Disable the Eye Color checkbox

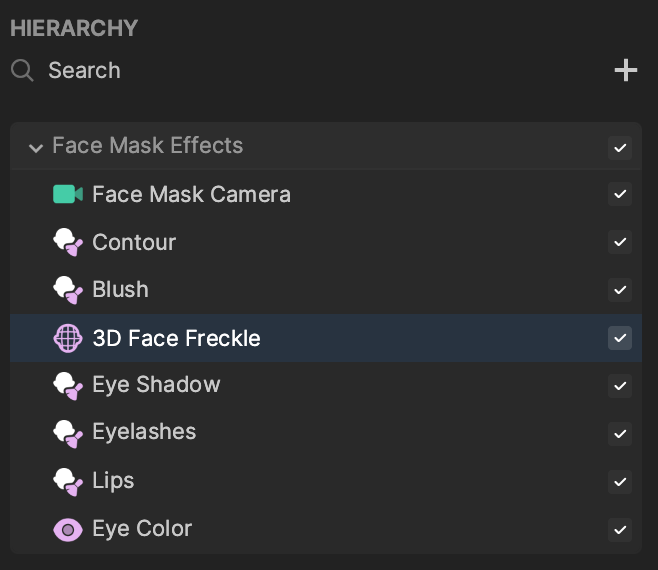(x=620, y=530)
